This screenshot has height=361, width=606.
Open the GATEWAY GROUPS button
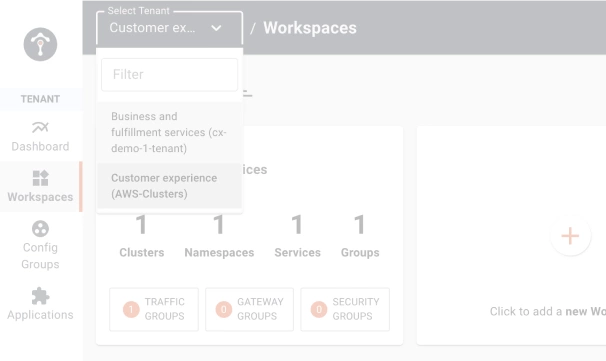pyautogui.click(x=249, y=309)
